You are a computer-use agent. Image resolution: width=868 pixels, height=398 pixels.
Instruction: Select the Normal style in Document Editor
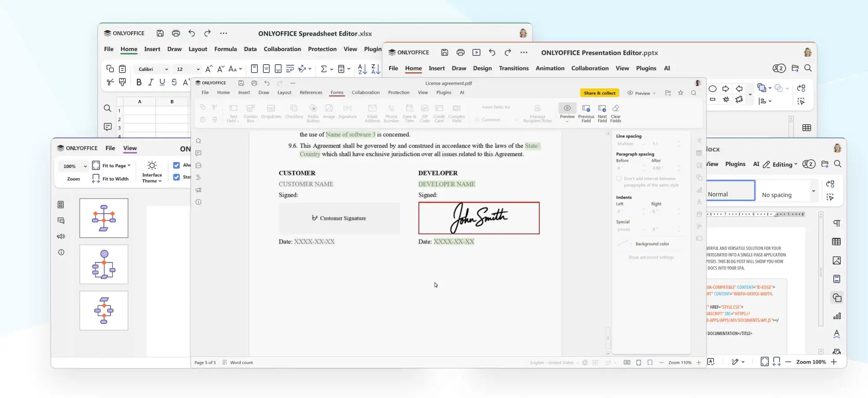click(731, 191)
